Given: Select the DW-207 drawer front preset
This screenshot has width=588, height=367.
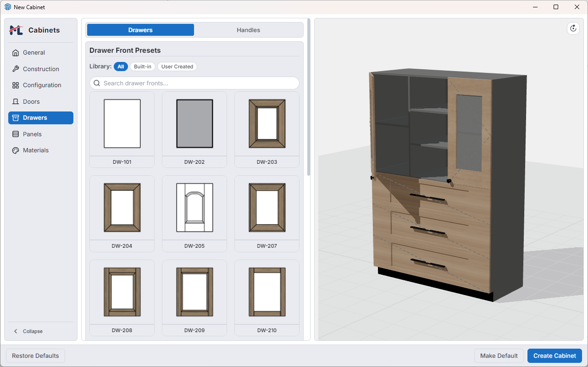Looking at the screenshot, I should click(x=267, y=214).
